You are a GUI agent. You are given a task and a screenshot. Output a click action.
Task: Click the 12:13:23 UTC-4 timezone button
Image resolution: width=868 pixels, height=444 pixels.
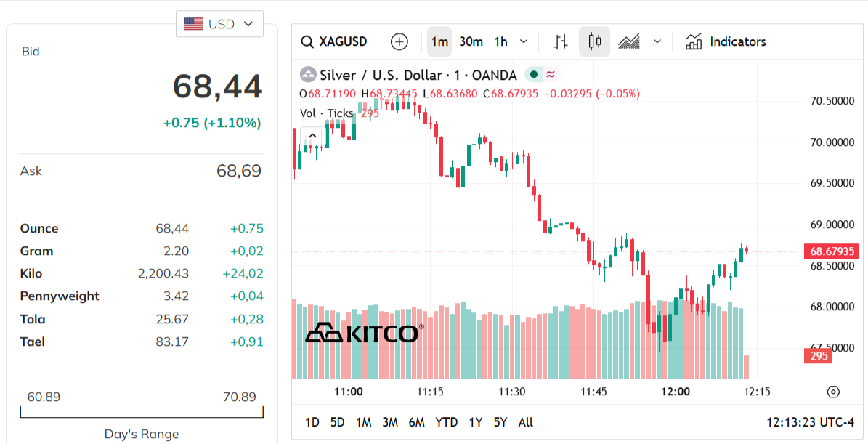pos(810,422)
